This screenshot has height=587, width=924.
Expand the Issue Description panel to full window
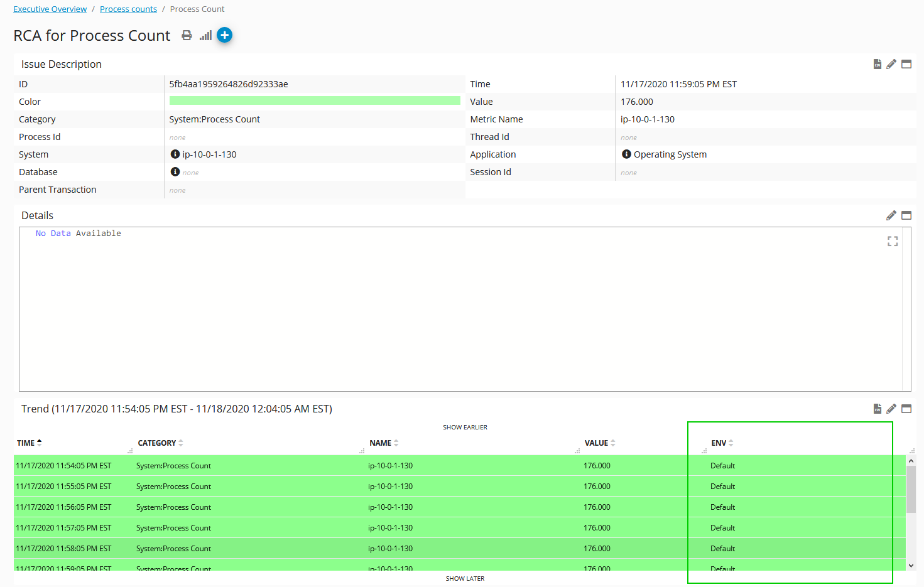click(906, 63)
